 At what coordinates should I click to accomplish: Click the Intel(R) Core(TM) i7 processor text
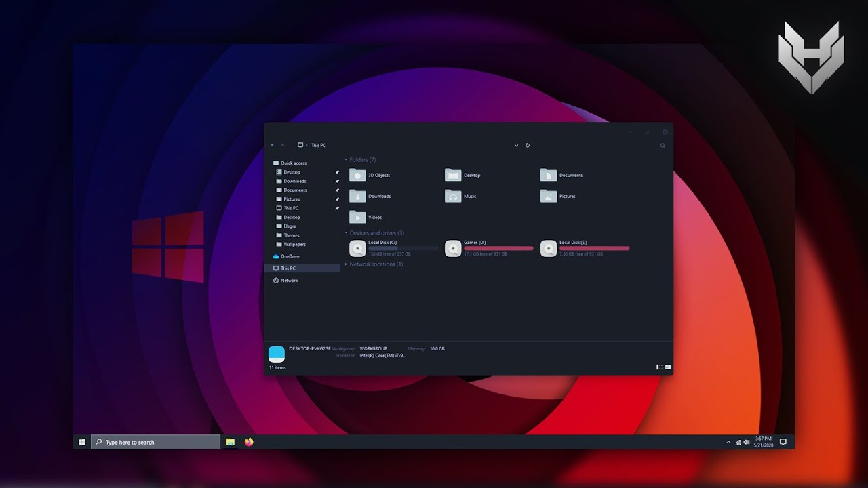383,355
